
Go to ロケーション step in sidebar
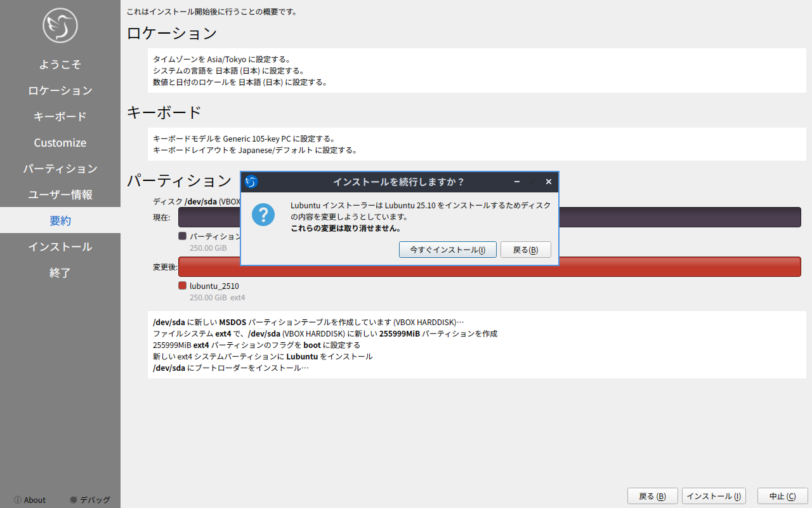tap(60, 90)
